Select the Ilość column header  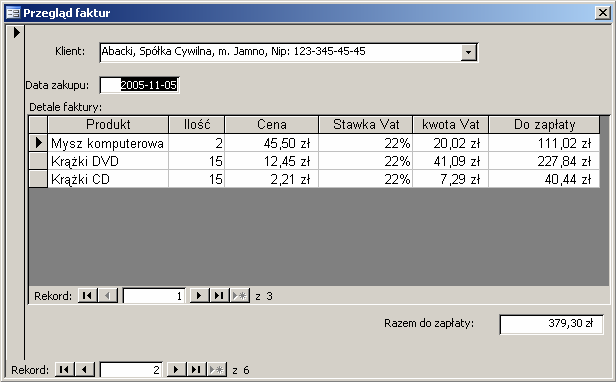[197, 125]
